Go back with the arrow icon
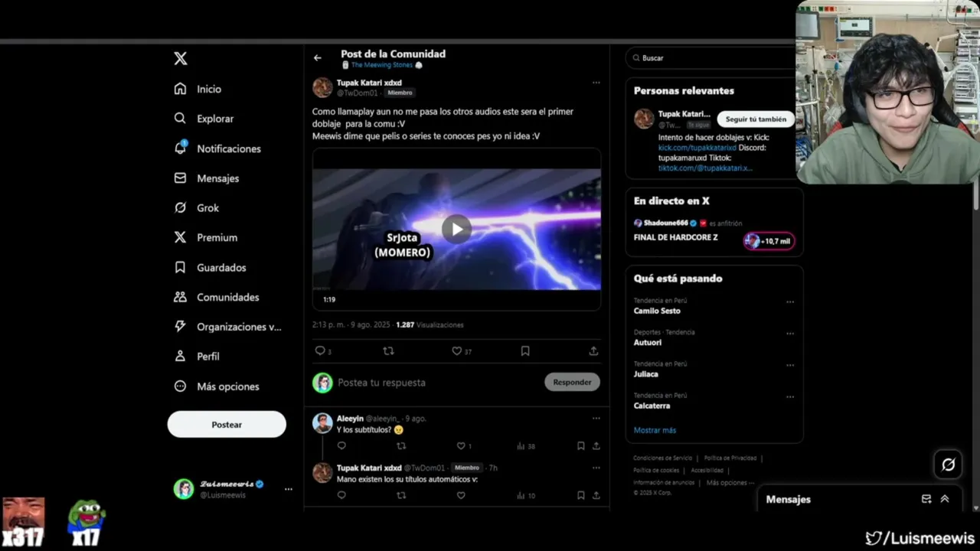This screenshot has width=980, height=551. point(318,57)
